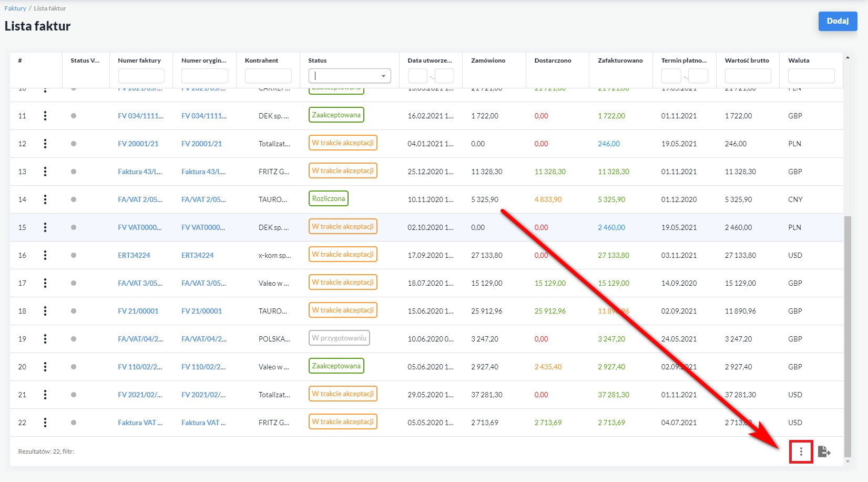Viewport: 868px width, 482px height.
Task: Open row 22 actions menu (three dots)
Action: [x=45, y=423]
